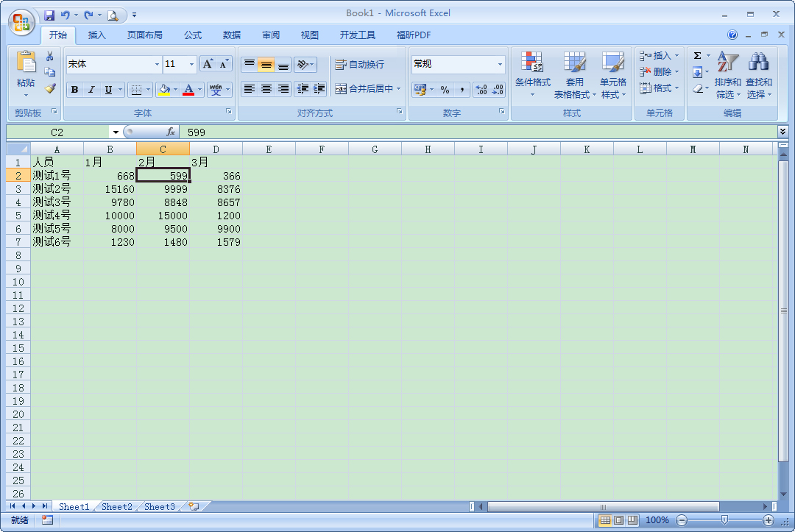
Task: Click the 套用表格格式 (Format as Table) icon
Action: click(575, 71)
